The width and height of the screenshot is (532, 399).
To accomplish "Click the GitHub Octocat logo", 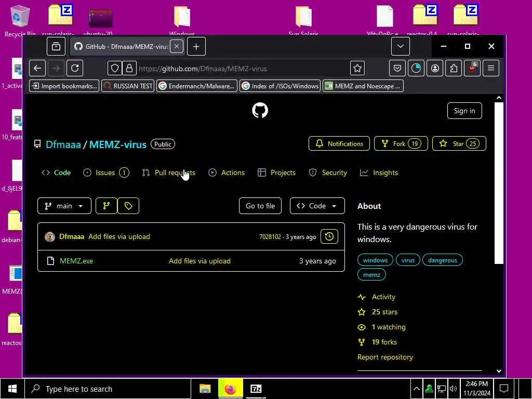I will click(x=260, y=111).
